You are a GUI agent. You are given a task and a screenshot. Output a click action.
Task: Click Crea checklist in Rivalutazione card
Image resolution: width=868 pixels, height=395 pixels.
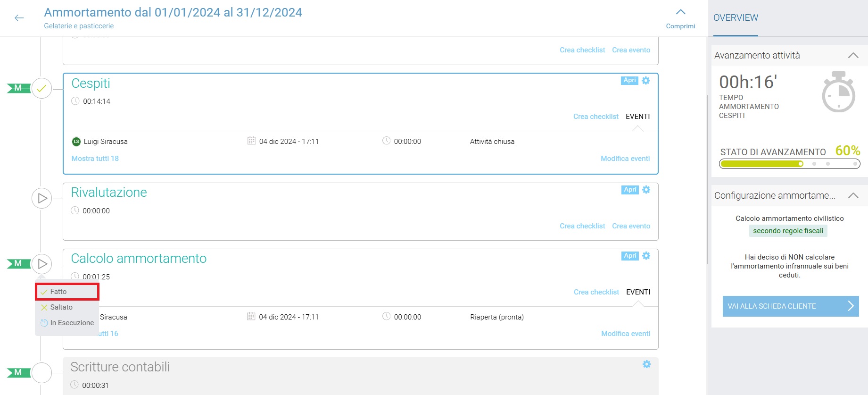pyautogui.click(x=582, y=226)
